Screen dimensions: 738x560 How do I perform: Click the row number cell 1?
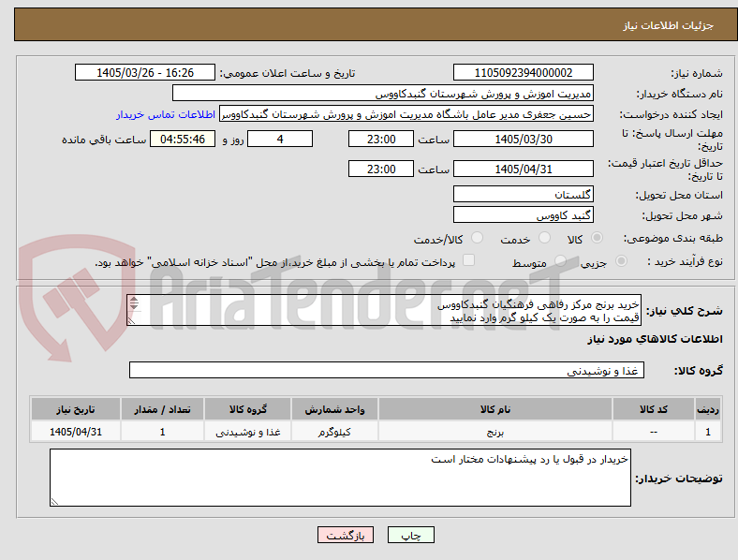point(708,432)
